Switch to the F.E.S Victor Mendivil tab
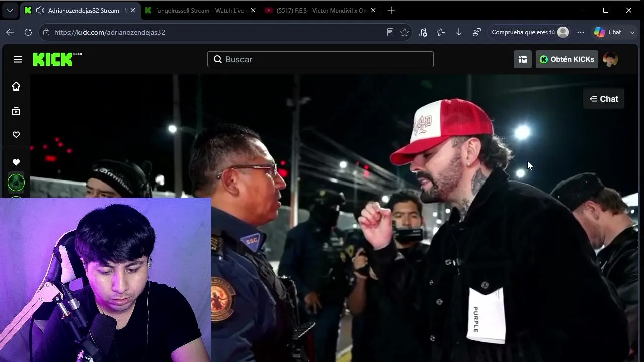The width and height of the screenshot is (644, 362). click(x=321, y=10)
